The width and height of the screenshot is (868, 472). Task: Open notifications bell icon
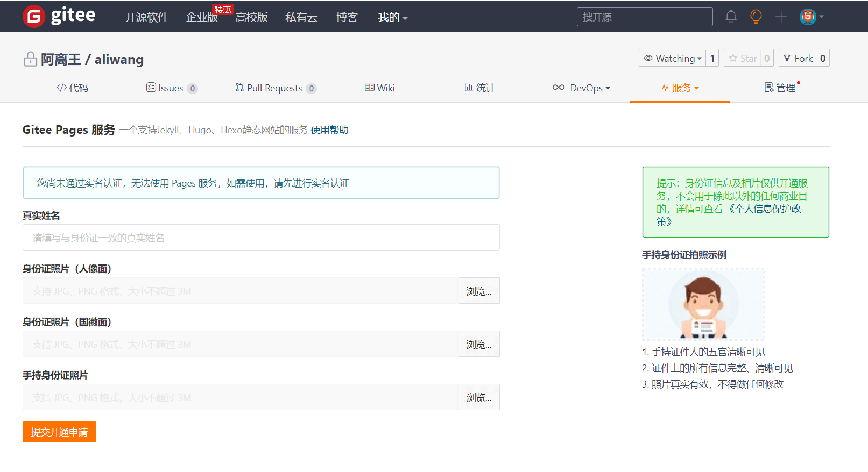(x=731, y=17)
